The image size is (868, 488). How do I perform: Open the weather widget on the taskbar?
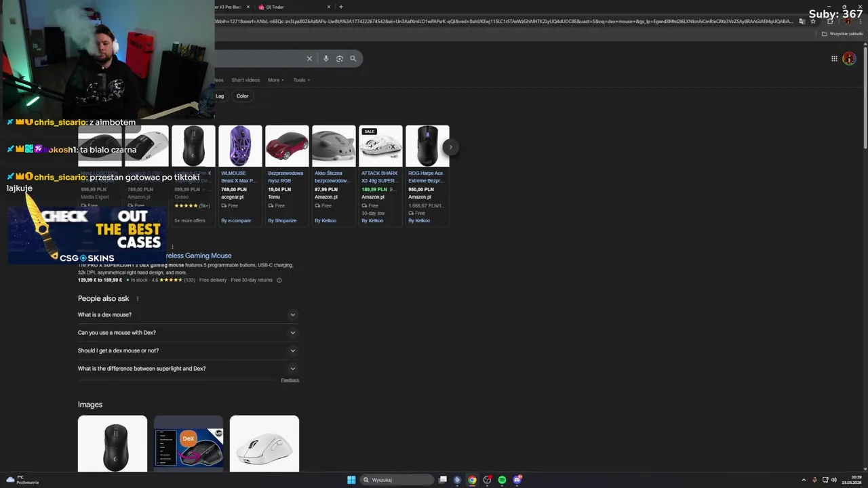pyautogui.click(x=22, y=480)
